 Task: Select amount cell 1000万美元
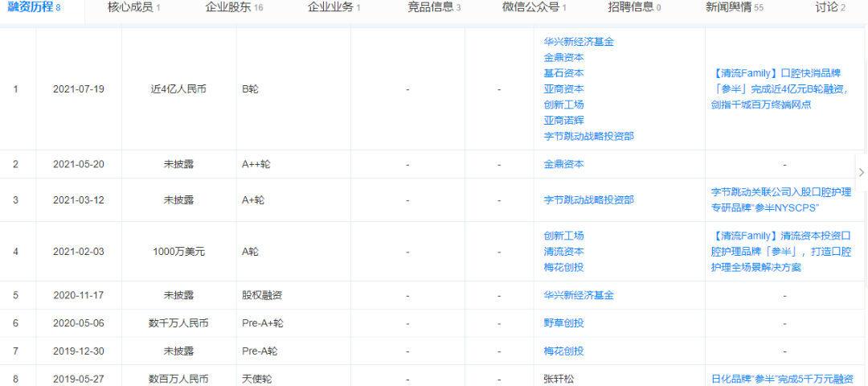coord(178,252)
